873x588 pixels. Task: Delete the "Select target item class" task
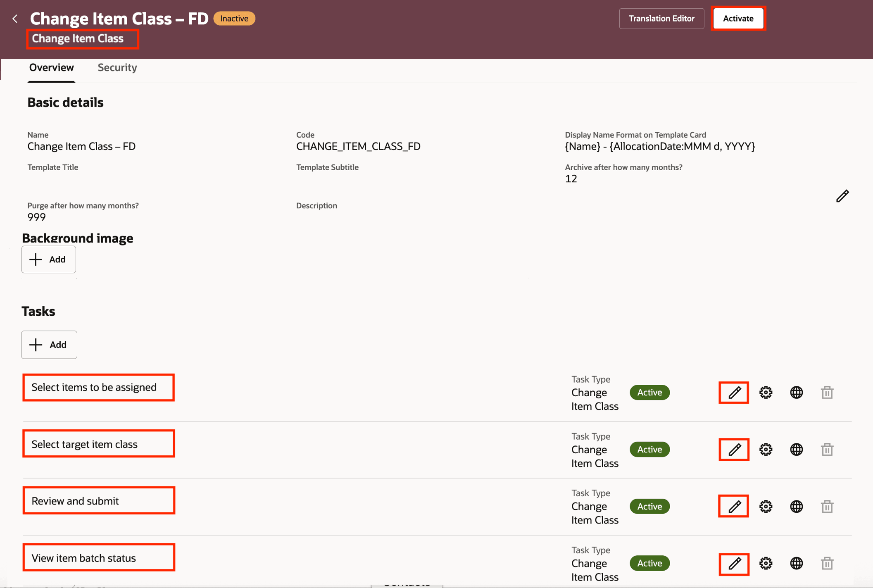point(827,449)
